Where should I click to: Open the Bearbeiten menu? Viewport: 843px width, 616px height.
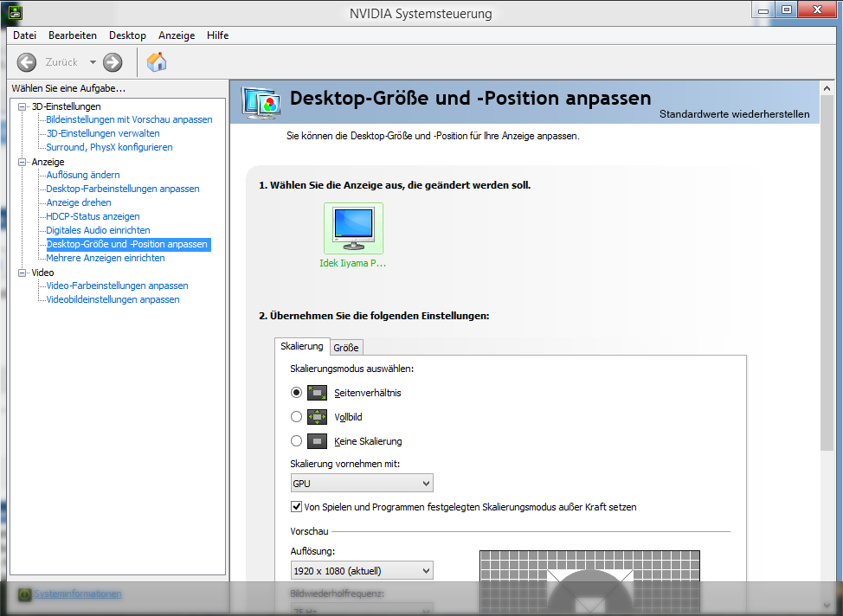click(73, 35)
